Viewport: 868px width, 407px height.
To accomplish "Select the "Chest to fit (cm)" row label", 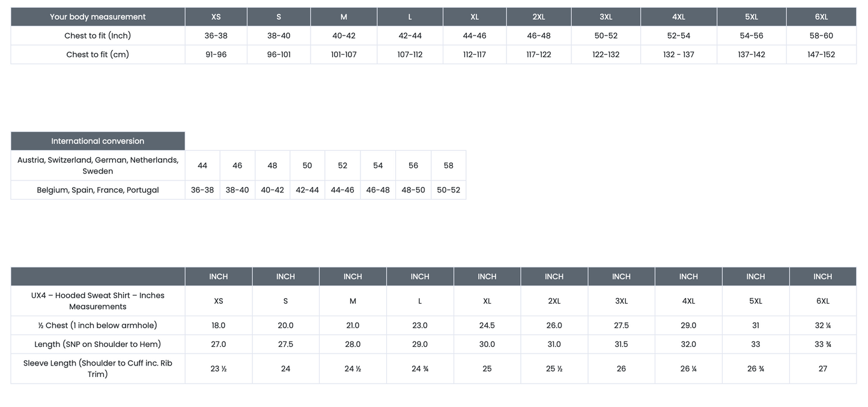I will click(x=97, y=55).
